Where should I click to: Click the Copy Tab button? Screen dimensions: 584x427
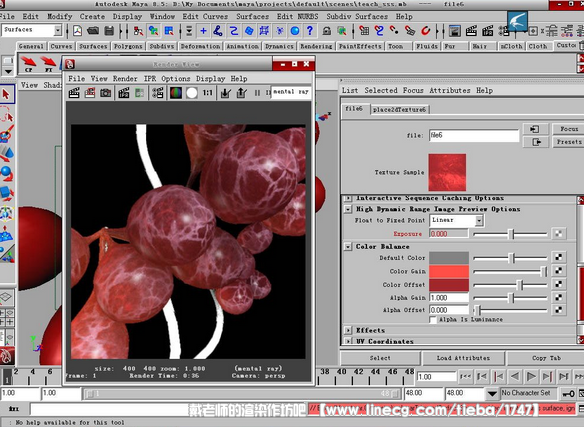click(546, 358)
